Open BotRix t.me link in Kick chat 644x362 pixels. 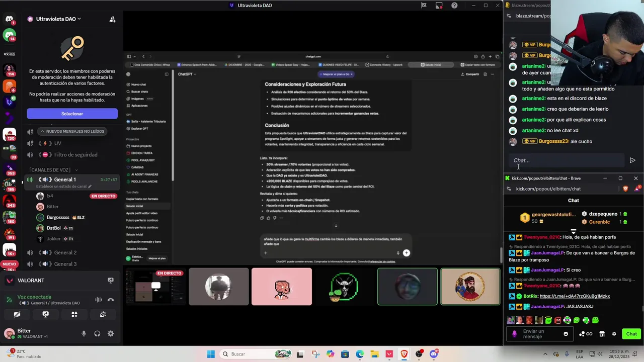click(x=575, y=296)
